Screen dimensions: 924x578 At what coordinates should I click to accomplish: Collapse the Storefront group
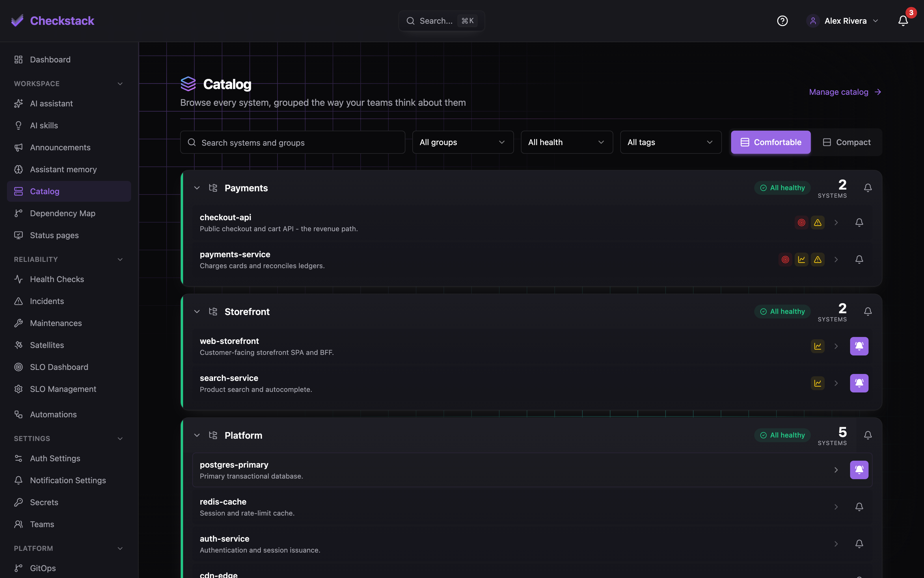tap(197, 312)
